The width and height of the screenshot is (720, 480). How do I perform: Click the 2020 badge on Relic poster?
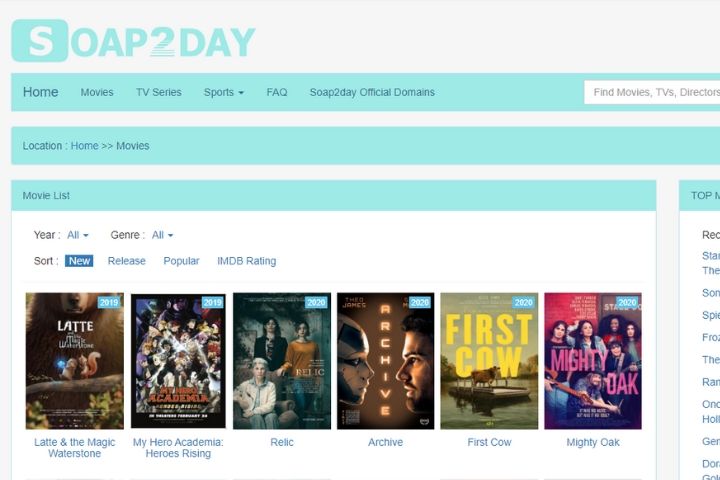(x=316, y=302)
